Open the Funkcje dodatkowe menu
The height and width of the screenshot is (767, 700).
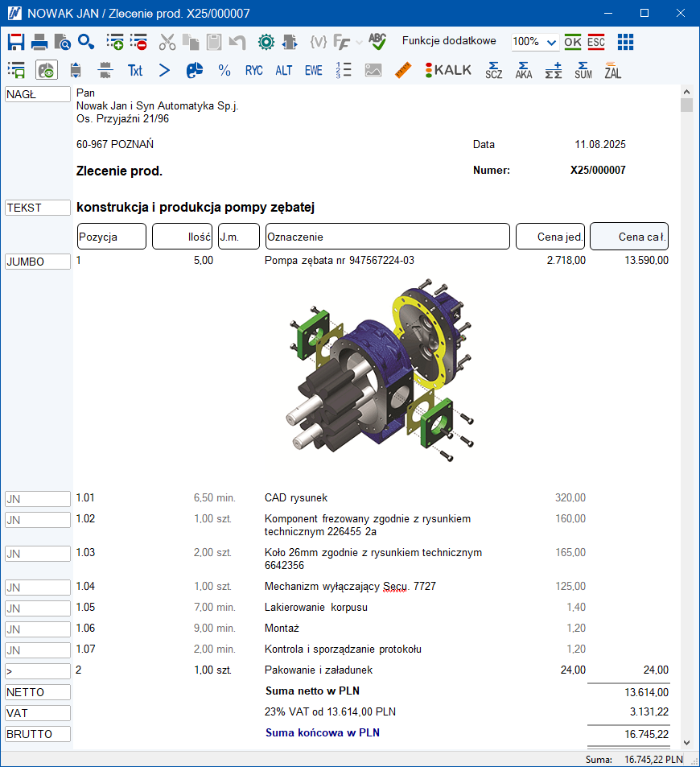tap(449, 41)
